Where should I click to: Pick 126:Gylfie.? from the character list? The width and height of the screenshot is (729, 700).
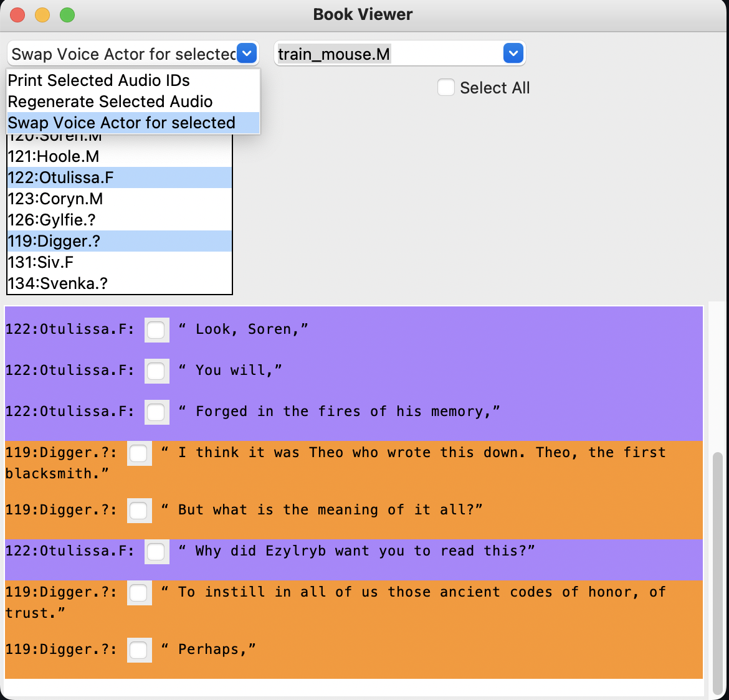[x=52, y=220]
